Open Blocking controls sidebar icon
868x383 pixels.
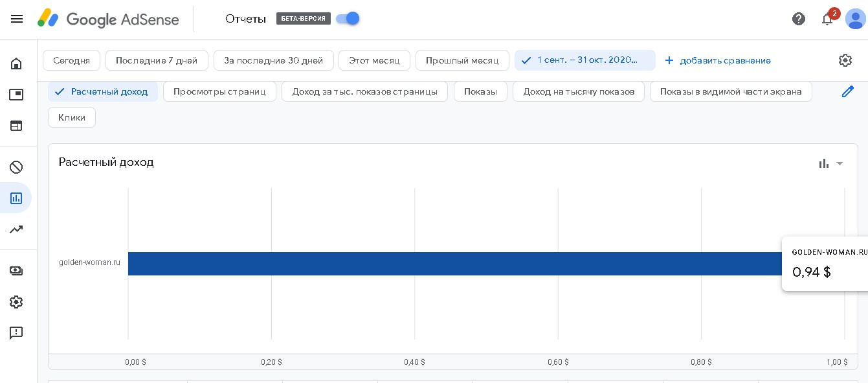pyautogui.click(x=16, y=167)
